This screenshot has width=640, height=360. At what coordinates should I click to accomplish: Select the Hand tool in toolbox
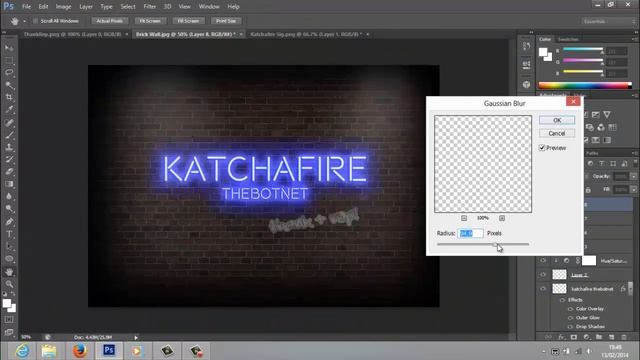(x=9, y=272)
